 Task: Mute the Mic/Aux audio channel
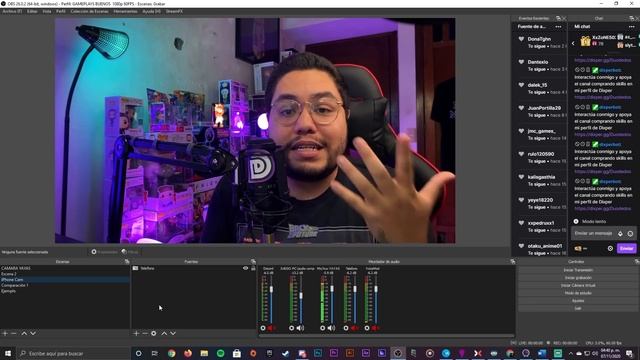point(331,328)
